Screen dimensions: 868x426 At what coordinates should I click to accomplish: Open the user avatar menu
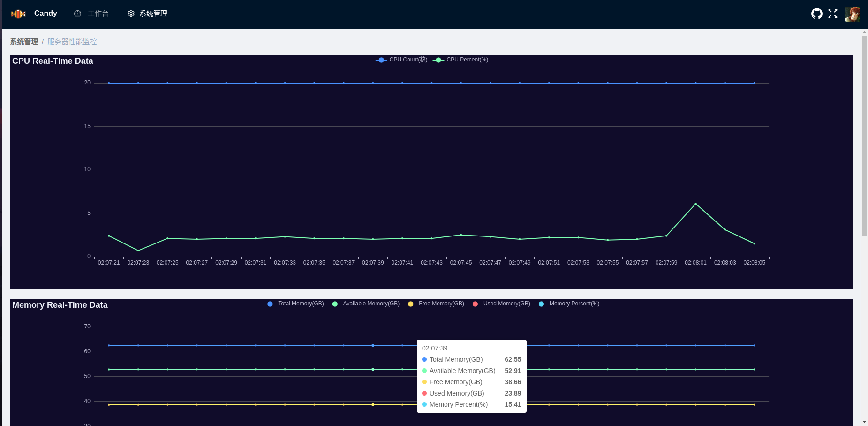(853, 14)
